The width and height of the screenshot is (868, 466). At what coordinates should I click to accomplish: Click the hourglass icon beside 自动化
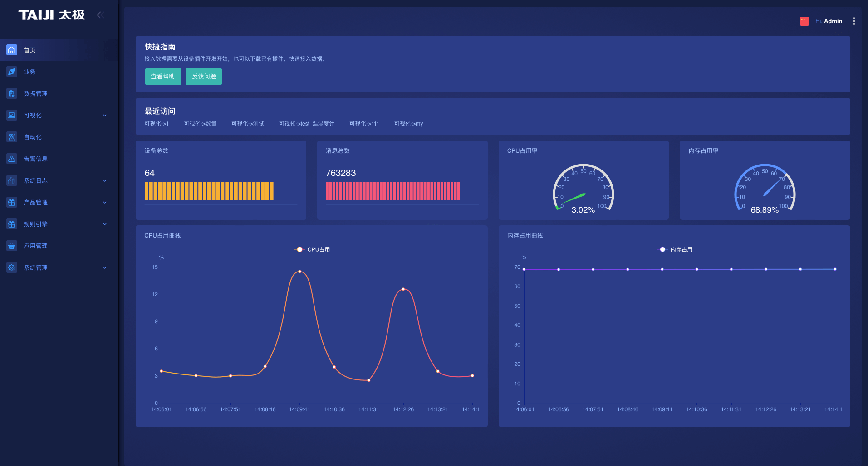(x=12, y=137)
